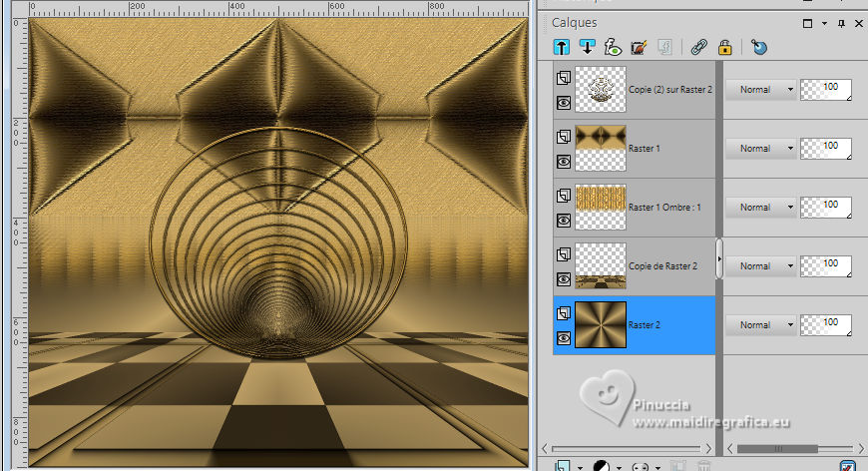
Task: Click the move layer up arrow icon
Action: point(562,46)
